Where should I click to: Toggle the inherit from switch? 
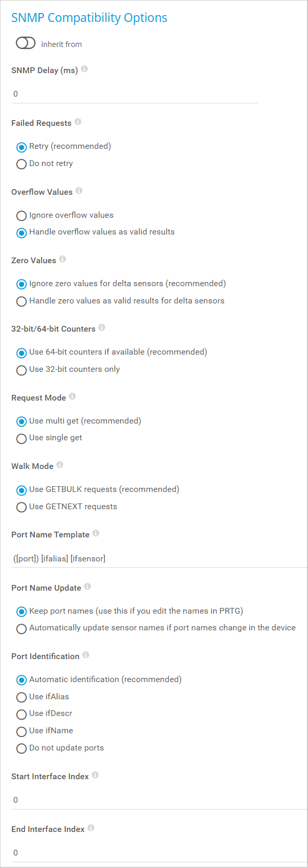coord(26,43)
